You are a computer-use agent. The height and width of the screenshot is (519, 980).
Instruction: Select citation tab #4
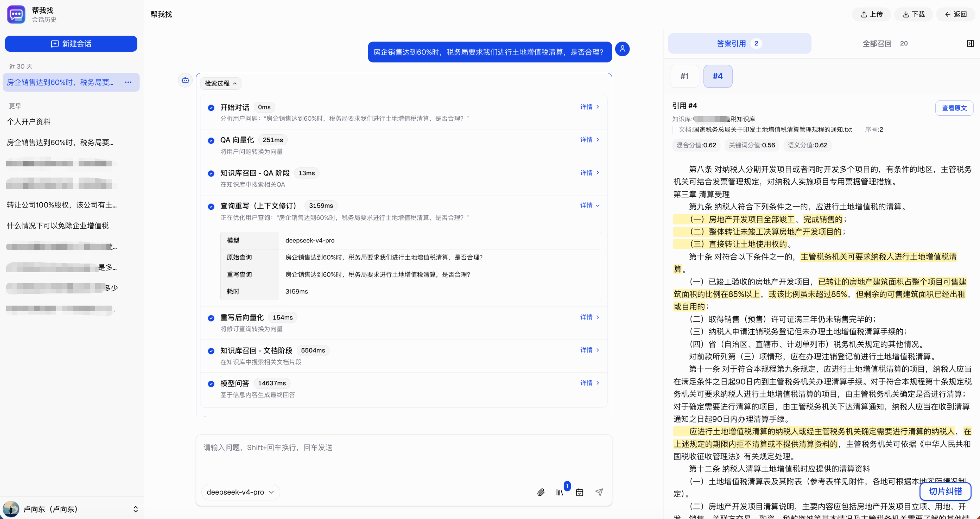(x=718, y=76)
